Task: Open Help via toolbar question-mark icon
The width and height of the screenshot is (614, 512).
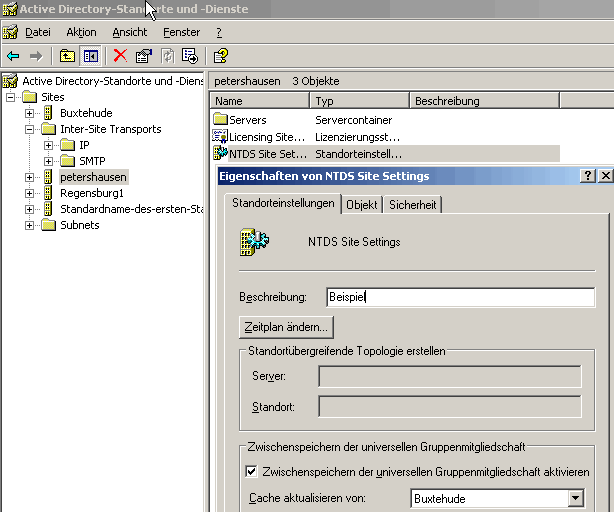Action: tap(220, 56)
